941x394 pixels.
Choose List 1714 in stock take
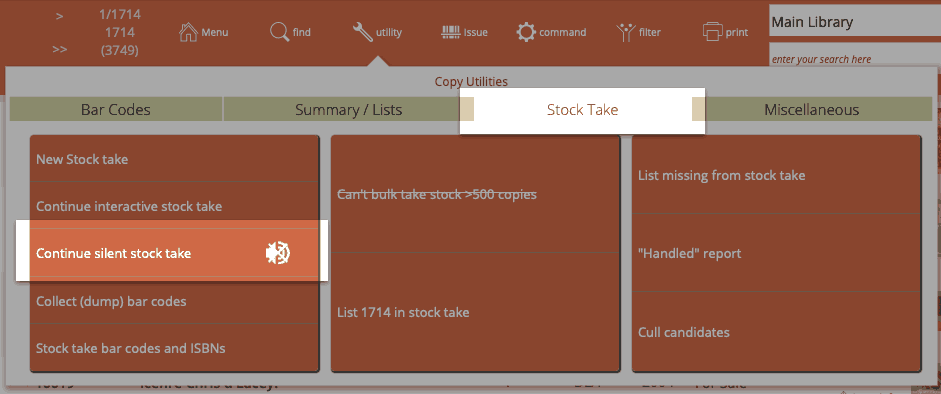click(475, 312)
